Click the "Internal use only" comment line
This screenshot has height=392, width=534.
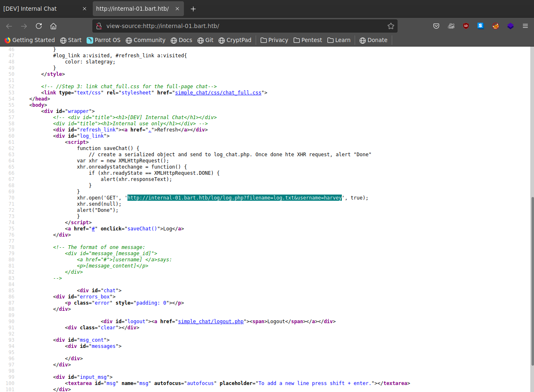130,124
